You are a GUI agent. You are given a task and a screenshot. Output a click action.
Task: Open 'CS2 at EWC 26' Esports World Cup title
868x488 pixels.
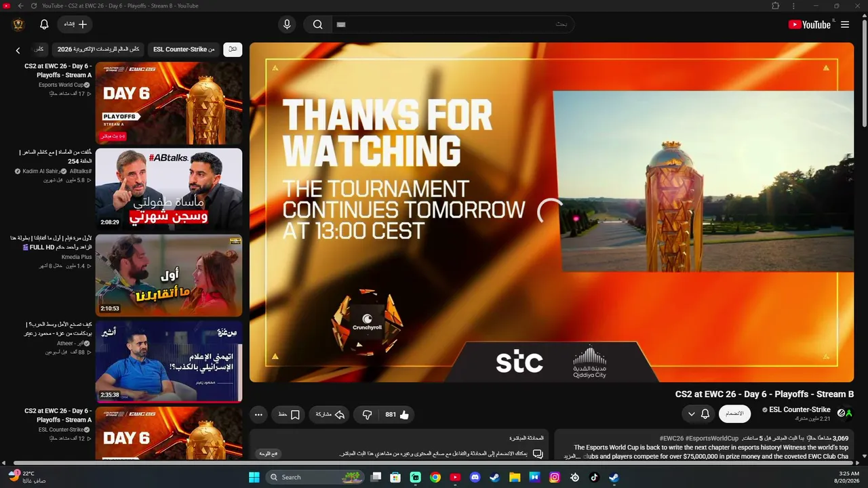point(58,70)
